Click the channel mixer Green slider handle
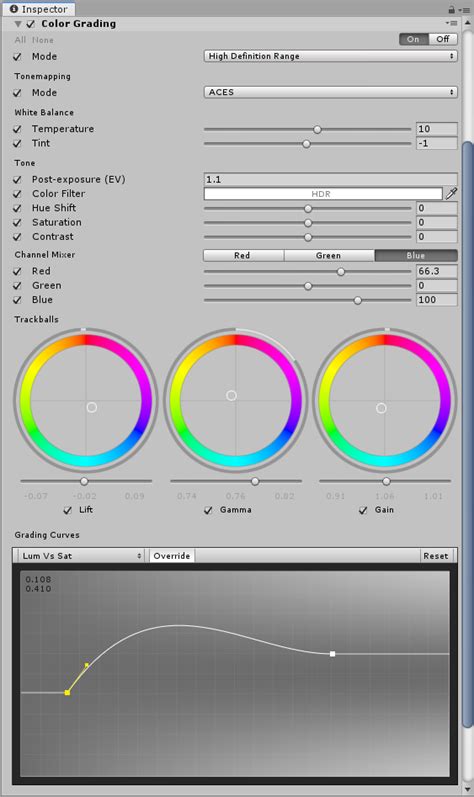 click(308, 286)
